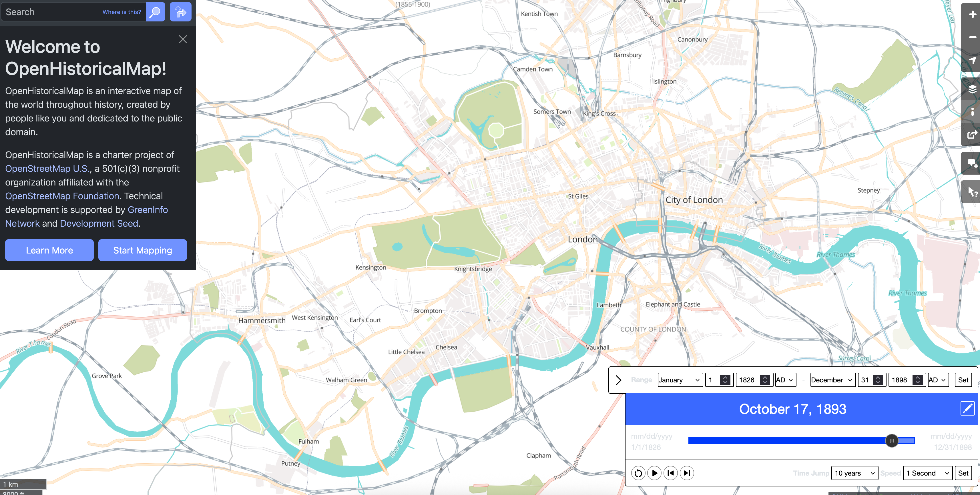Click the share map icon
Screen dimensions: 980x495
pos(972,135)
